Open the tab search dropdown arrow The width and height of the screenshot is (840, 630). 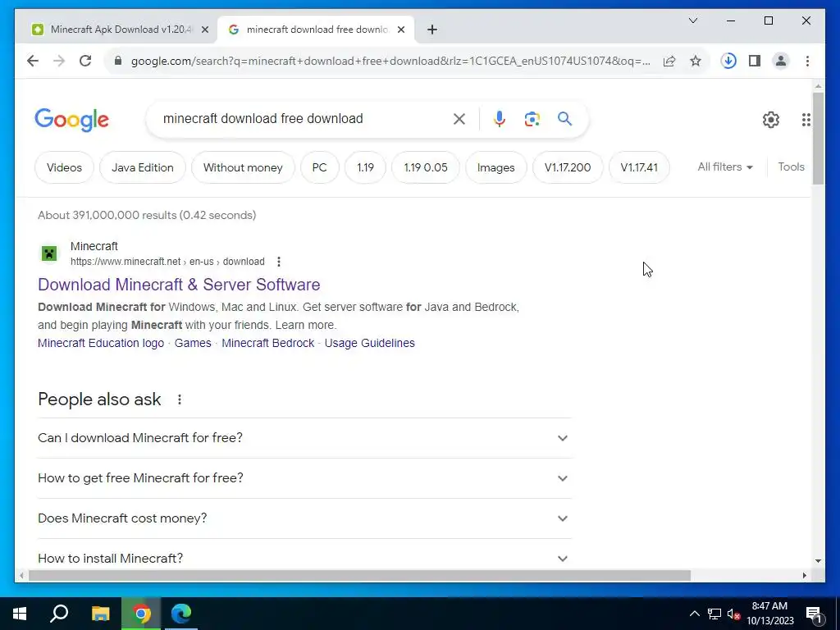tap(692, 21)
